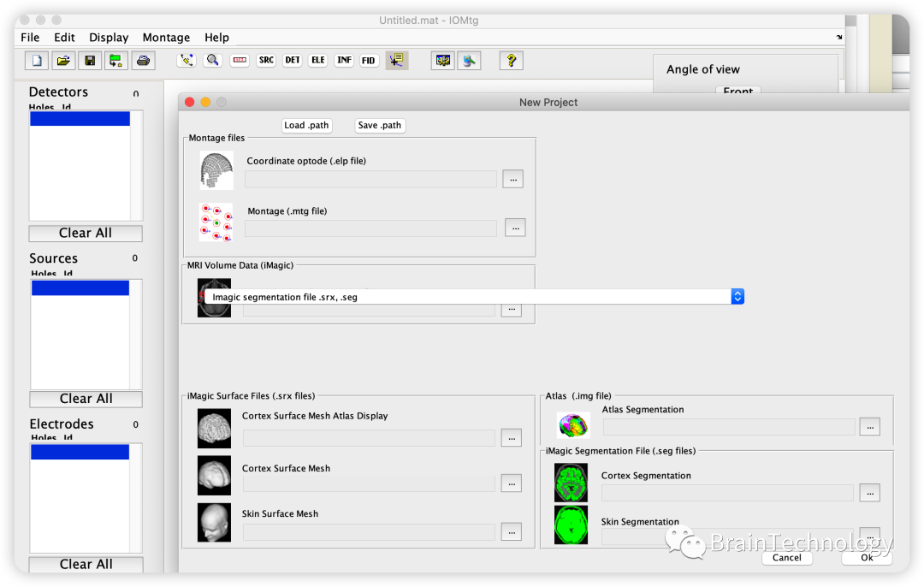Click the yellow question mark help icon
Viewport: 924px width, 587px height.
click(512, 60)
